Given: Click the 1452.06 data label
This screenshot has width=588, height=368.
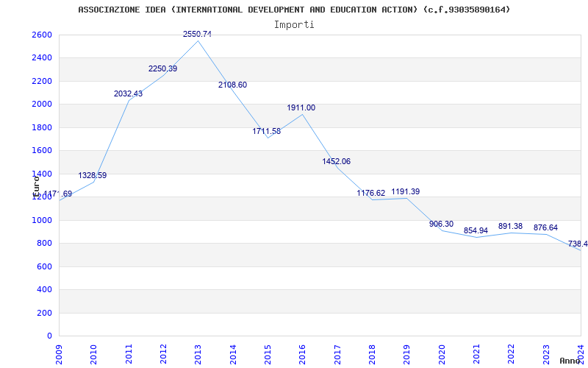Looking at the screenshot, I should [x=337, y=161].
